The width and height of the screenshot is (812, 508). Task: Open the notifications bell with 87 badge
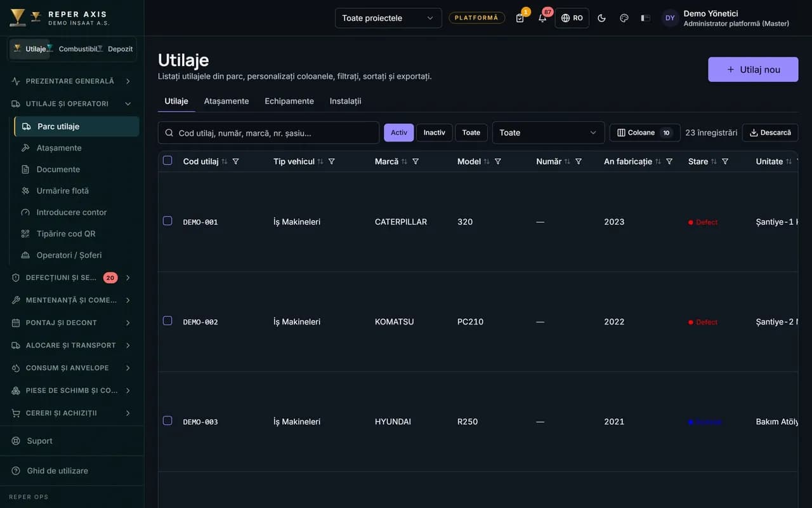tap(542, 18)
